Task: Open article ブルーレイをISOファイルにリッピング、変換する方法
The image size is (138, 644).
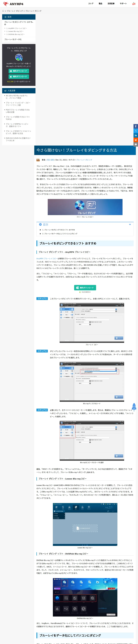Action: click(x=18, y=132)
